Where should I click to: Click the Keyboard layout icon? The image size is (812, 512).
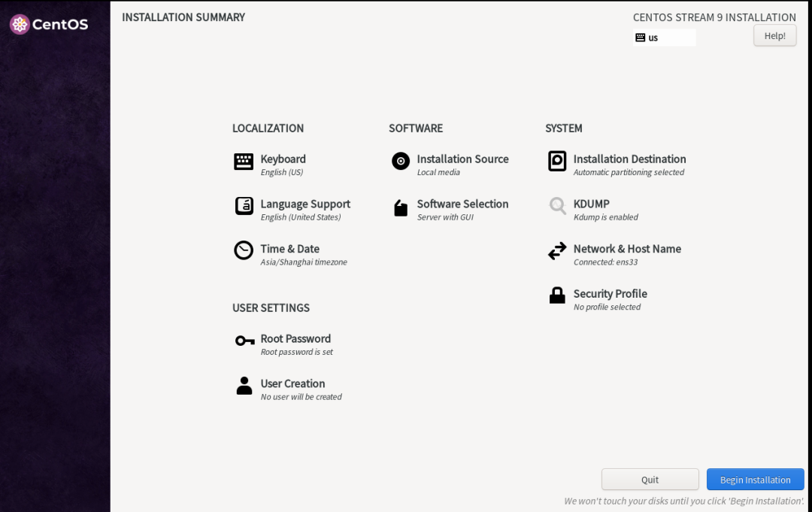coord(244,162)
